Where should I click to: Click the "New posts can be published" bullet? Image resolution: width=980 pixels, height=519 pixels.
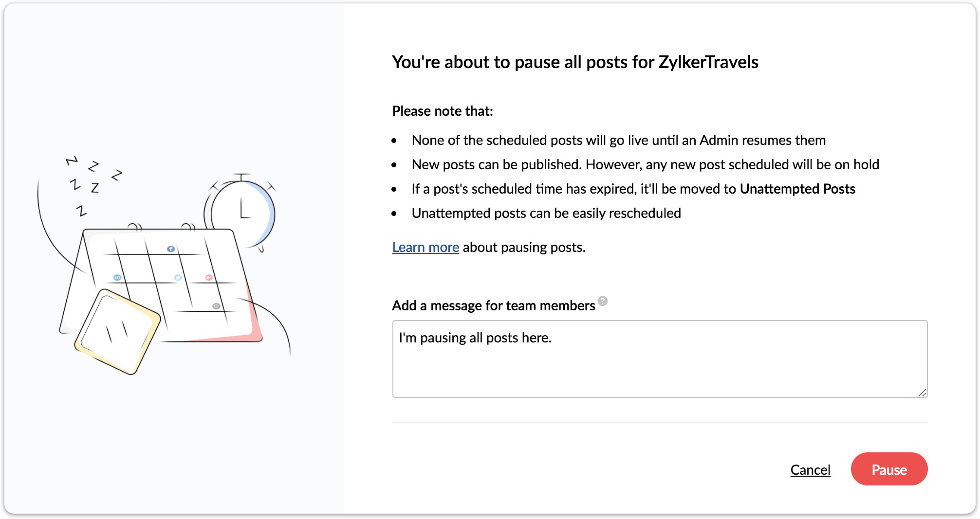(645, 165)
